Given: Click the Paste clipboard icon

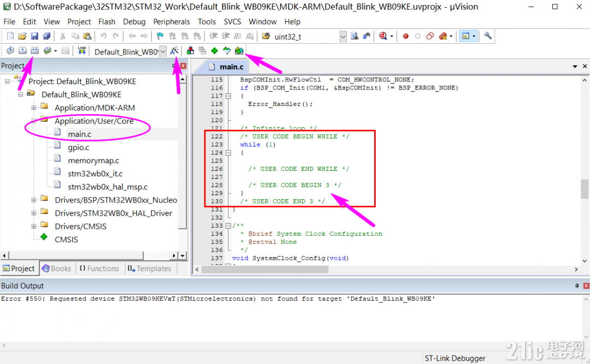Looking at the screenshot, I should click(87, 36).
